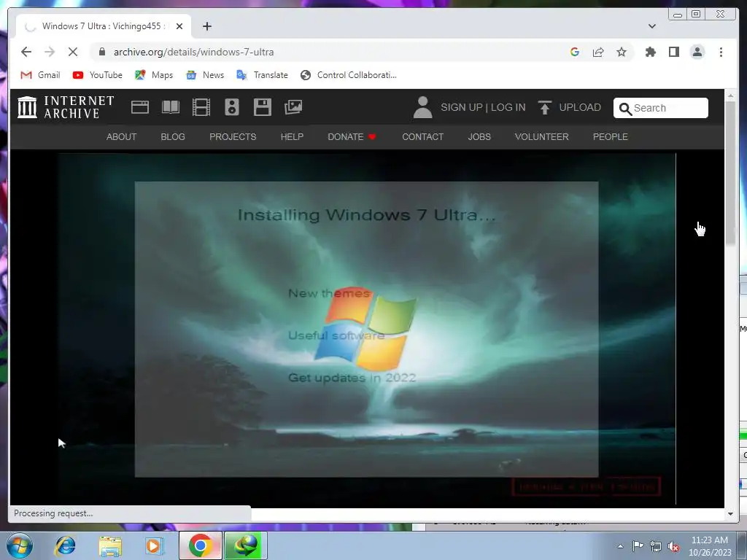747x560 pixels.
Task: Open the Action Center flag icon
Action: point(638,546)
